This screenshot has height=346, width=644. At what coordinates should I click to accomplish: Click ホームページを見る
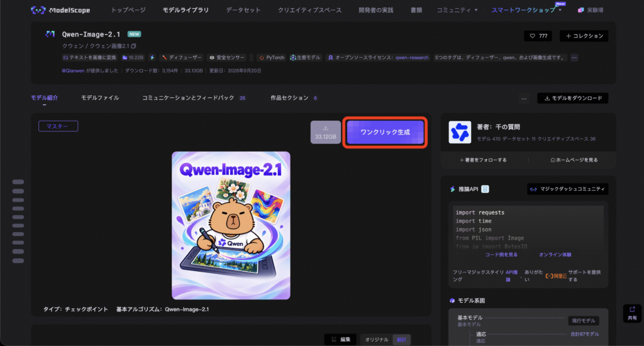[574, 160]
